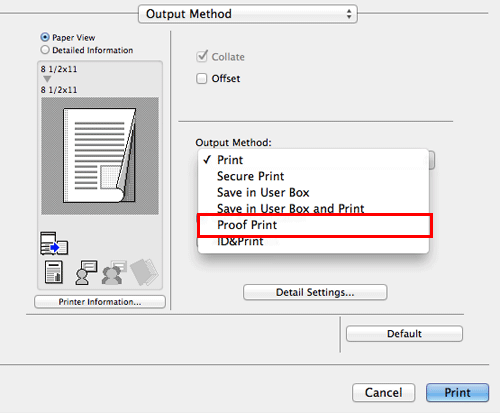Click the greyed stacked pages icon
Screen dimensions: 500x413
(x=144, y=272)
